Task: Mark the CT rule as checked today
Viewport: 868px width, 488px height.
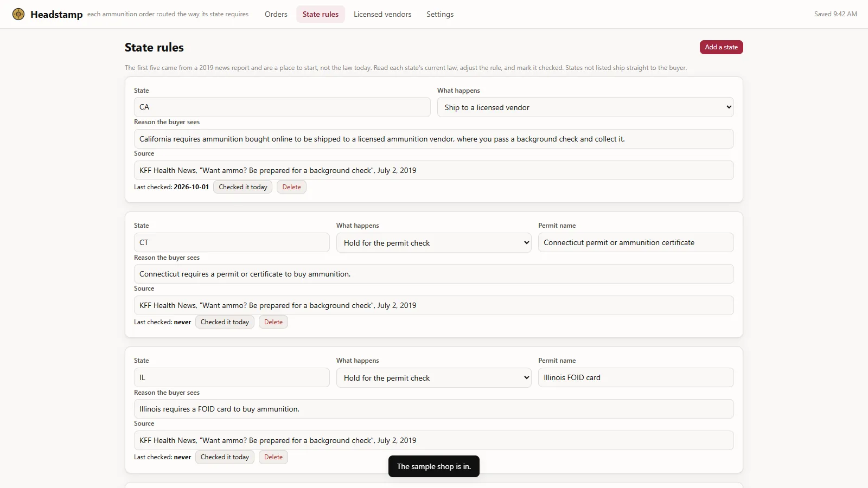Action: click(x=225, y=322)
